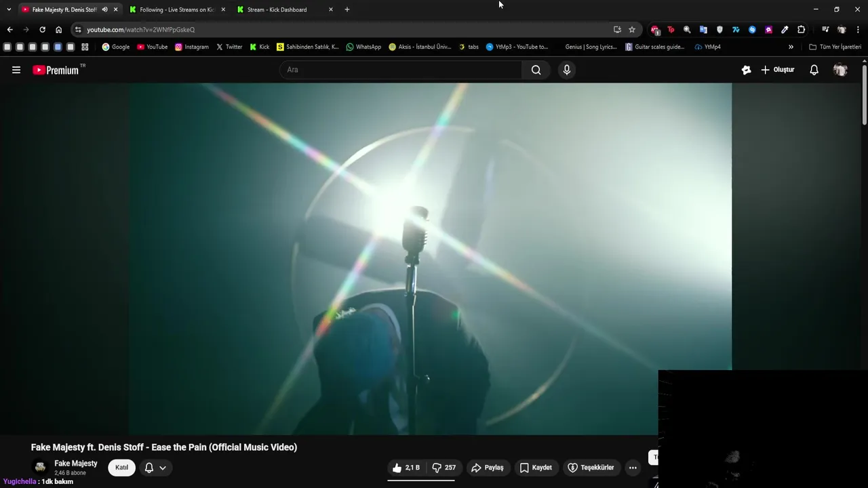
Task: Bookmark this page with the star icon
Action: [x=632, y=30]
